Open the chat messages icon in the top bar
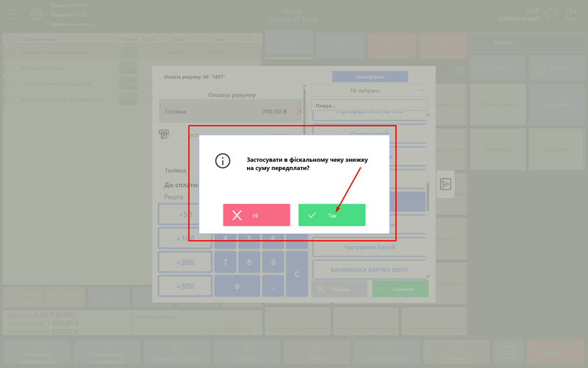This screenshot has height=368, width=588. (x=552, y=14)
